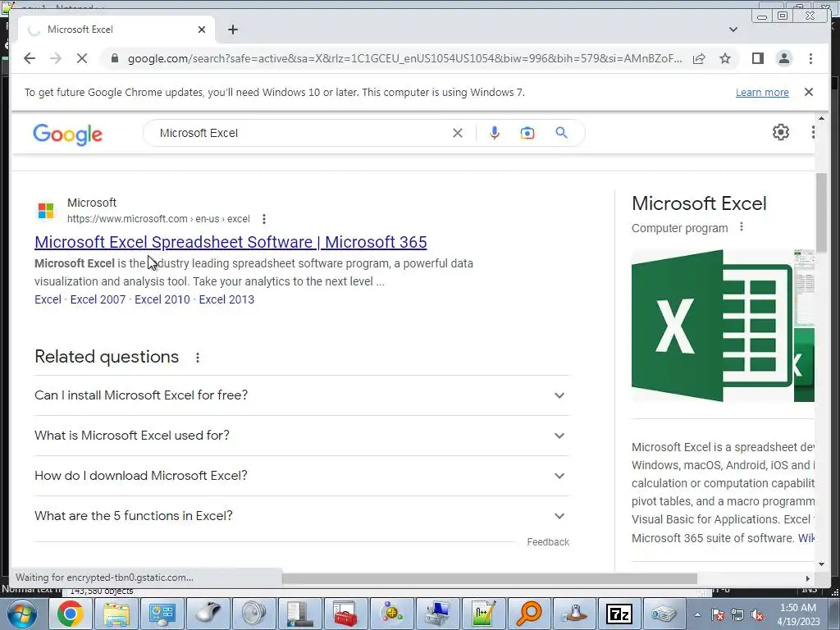Viewport: 840px width, 630px height.
Task: Open the orange magnifier taskbar app
Action: (x=528, y=614)
